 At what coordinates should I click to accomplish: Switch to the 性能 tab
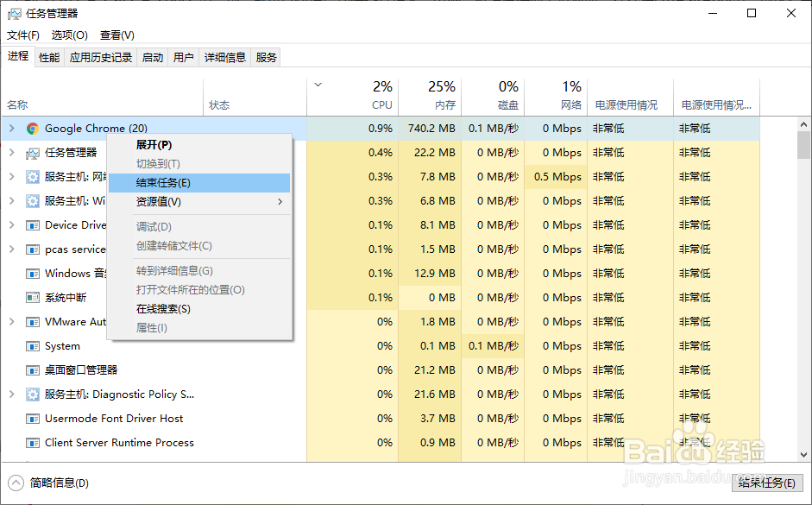coord(48,57)
